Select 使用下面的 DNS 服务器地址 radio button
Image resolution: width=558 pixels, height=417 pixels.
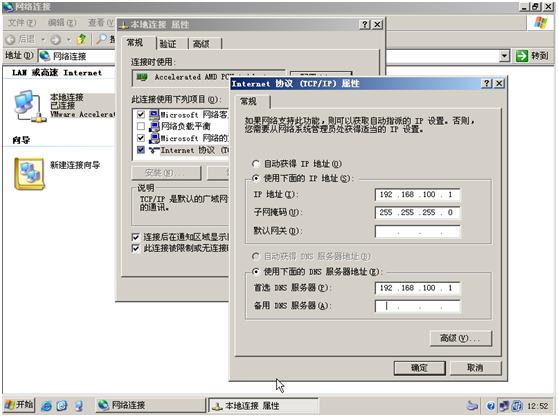coord(256,272)
